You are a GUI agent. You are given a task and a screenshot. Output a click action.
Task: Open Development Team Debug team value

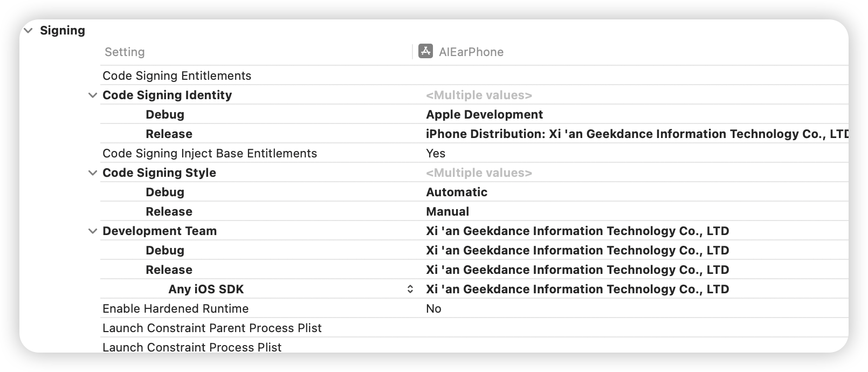(x=577, y=250)
